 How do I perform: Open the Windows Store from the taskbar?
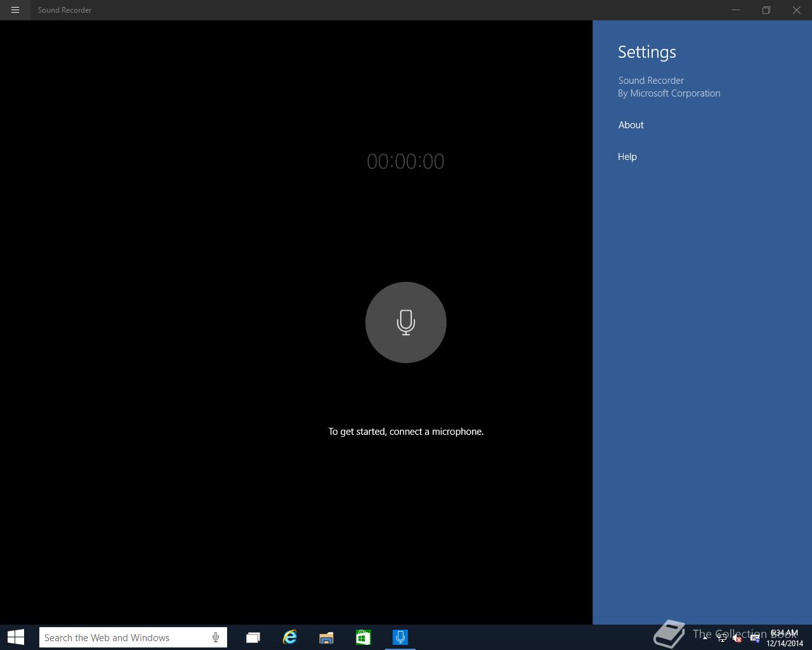click(363, 637)
